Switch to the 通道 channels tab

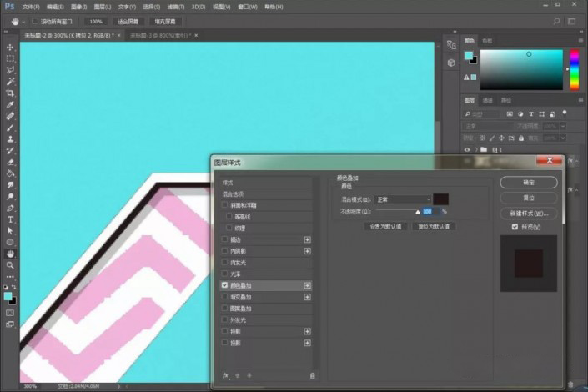pos(488,100)
